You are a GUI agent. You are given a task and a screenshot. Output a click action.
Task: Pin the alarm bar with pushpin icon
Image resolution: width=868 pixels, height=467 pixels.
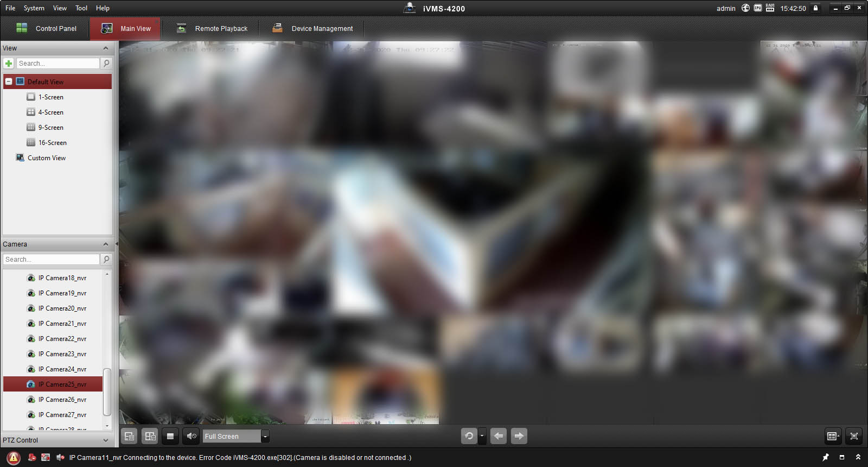click(826, 457)
